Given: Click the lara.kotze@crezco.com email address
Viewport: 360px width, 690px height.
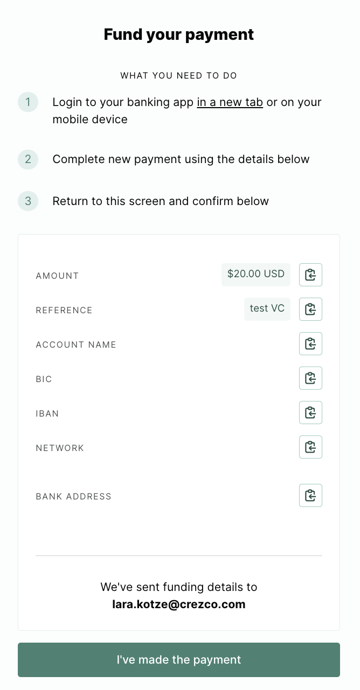Looking at the screenshot, I should click(x=179, y=604).
